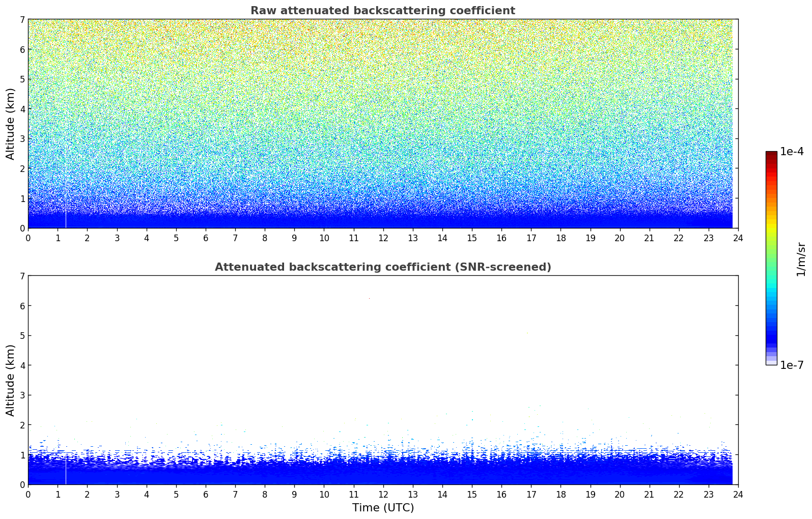Click hour tick '24' under the raw plot
The image size is (812, 519).
738,238
